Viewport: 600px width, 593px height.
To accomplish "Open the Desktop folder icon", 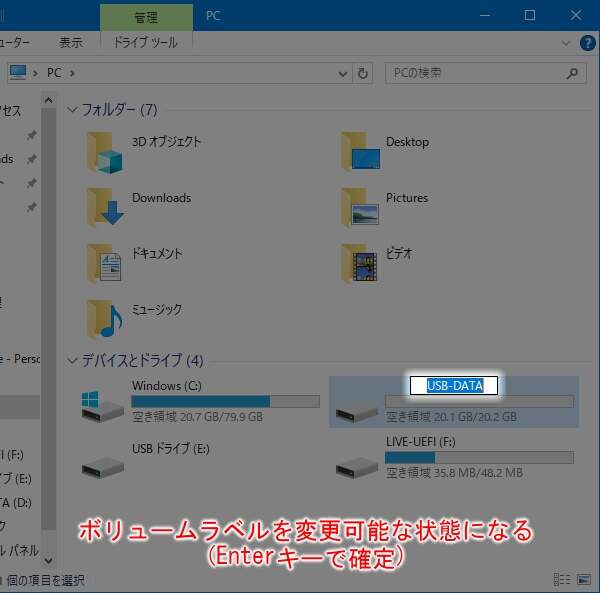I will [x=360, y=151].
